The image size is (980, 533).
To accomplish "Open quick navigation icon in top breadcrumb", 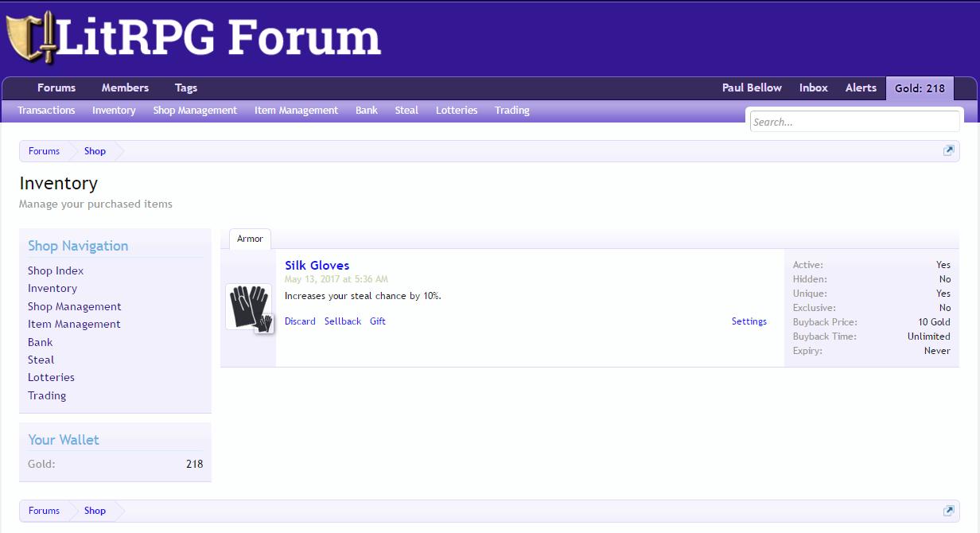I will 948,151.
